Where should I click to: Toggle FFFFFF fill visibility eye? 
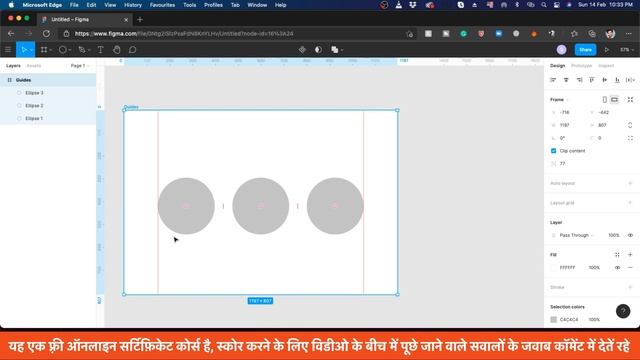[617, 268]
